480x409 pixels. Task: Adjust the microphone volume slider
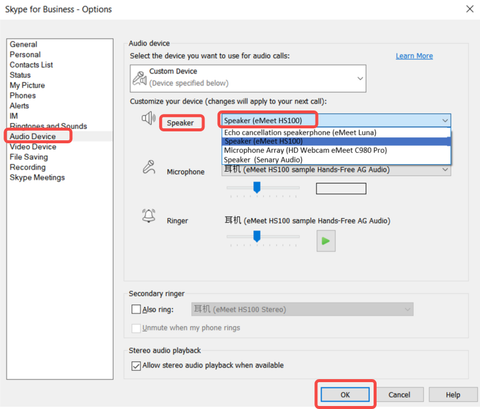tap(257, 187)
